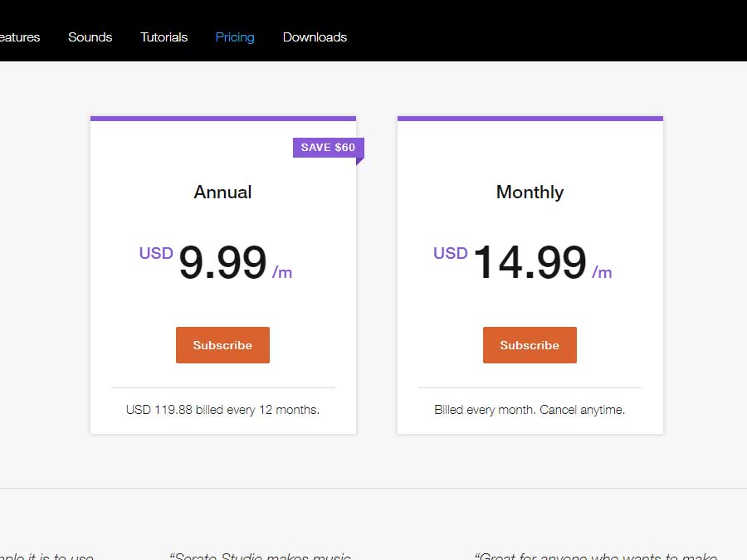The width and height of the screenshot is (747, 560).
Task: Click the USD 119.88 billing note
Action: coord(222,410)
